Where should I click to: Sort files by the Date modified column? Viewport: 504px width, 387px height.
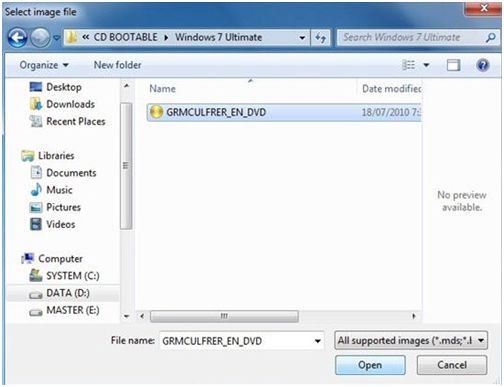391,89
